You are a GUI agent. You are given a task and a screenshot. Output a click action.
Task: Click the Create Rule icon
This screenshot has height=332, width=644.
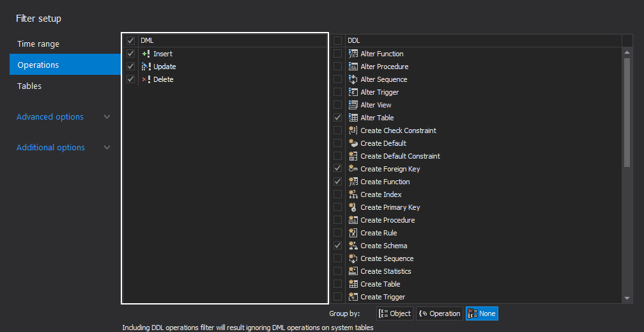(353, 233)
